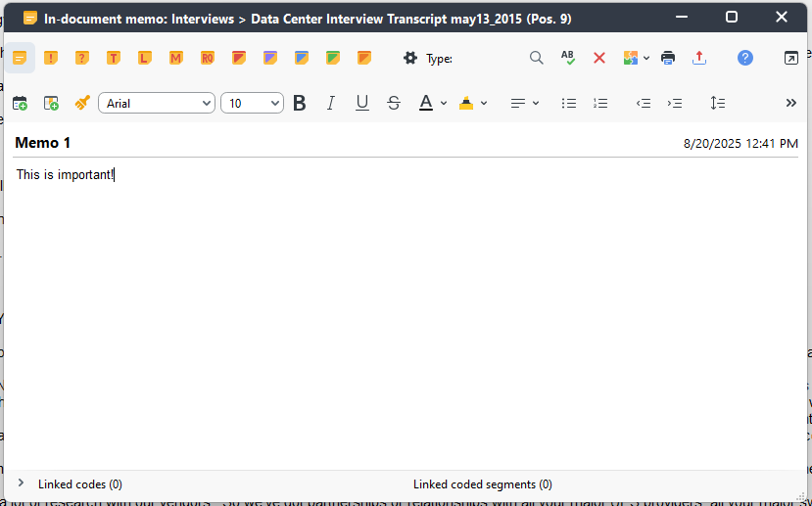Search within the memo text
This screenshot has width=812, height=506.
pos(537,58)
